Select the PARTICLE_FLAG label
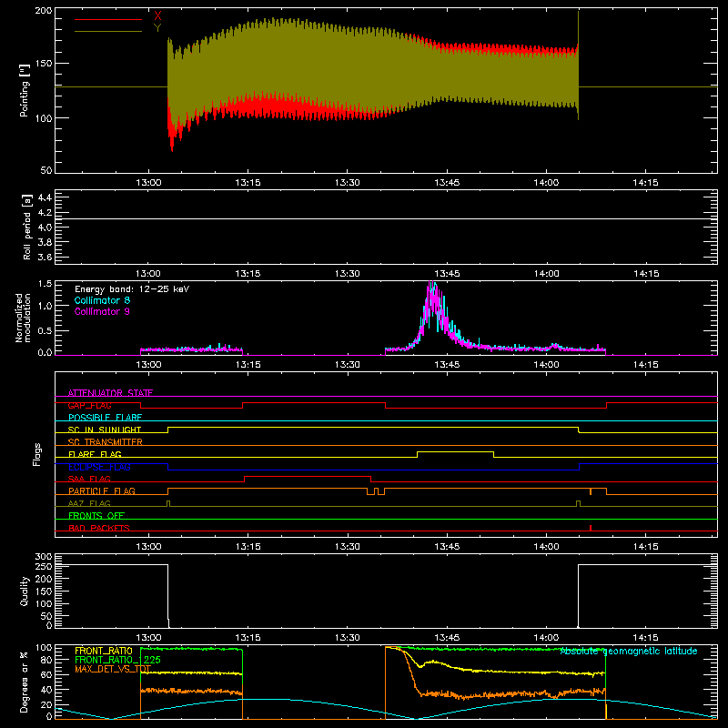The width and height of the screenshot is (728, 728). pos(102,490)
